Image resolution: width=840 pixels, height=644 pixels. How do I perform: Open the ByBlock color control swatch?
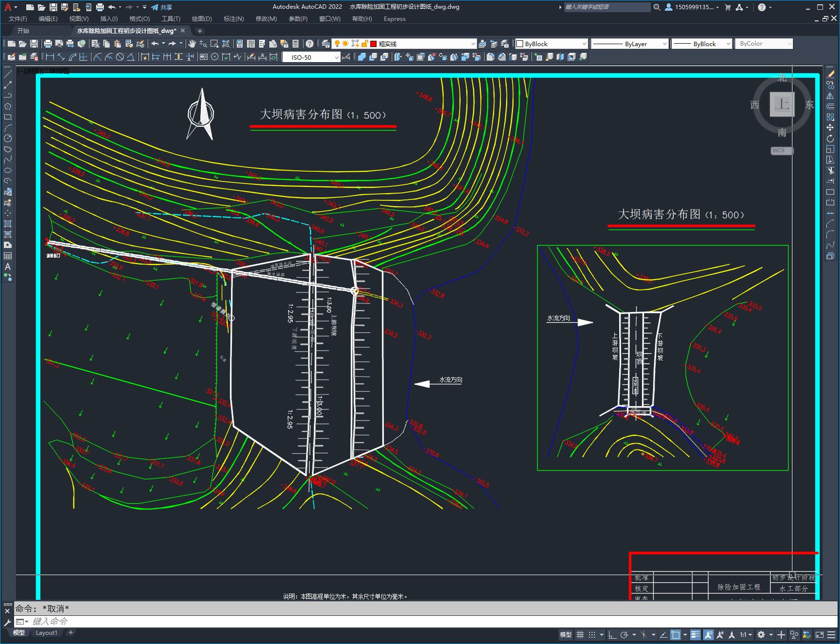(520, 44)
